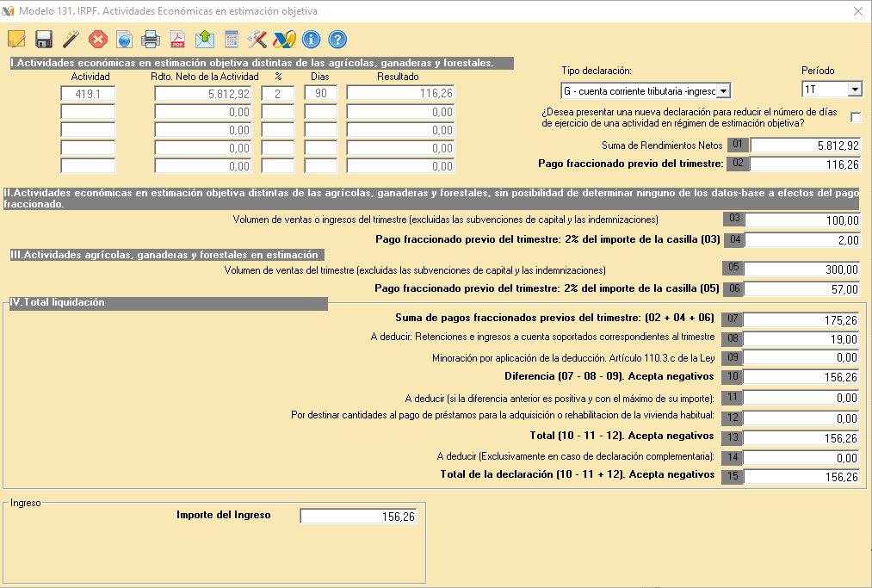
Task: Click casilla 09 Minoración field
Action: click(x=801, y=357)
